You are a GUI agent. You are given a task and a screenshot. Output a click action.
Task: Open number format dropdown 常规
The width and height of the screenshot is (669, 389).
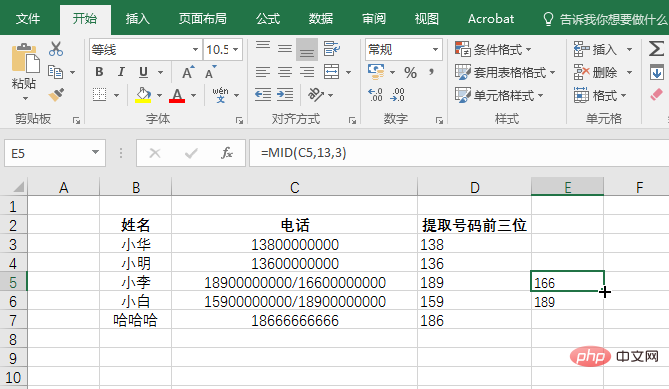coord(435,49)
